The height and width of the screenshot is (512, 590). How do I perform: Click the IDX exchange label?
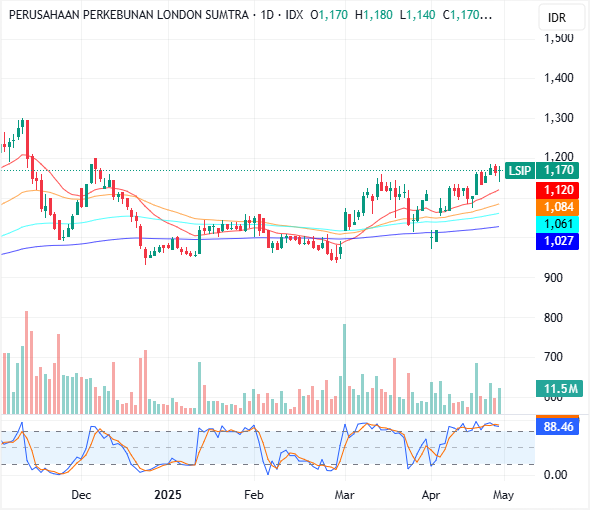[294, 15]
